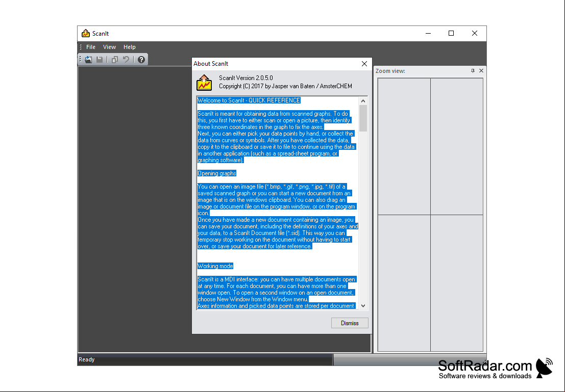Click the ScanIt logo in About dialog
This screenshot has height=392, width=565.
(204, 83)
